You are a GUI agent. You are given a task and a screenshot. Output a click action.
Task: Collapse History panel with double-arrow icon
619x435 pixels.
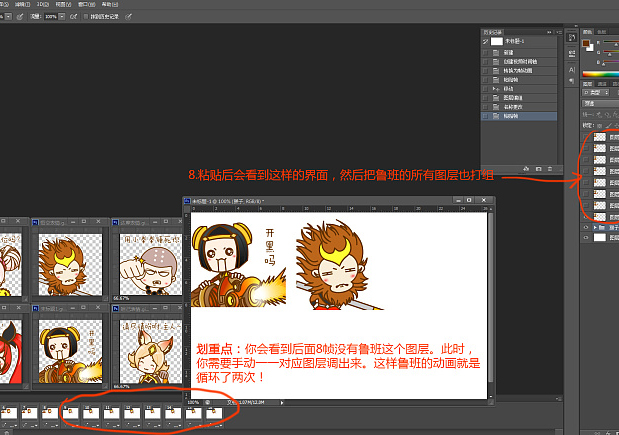click(549, 32)
